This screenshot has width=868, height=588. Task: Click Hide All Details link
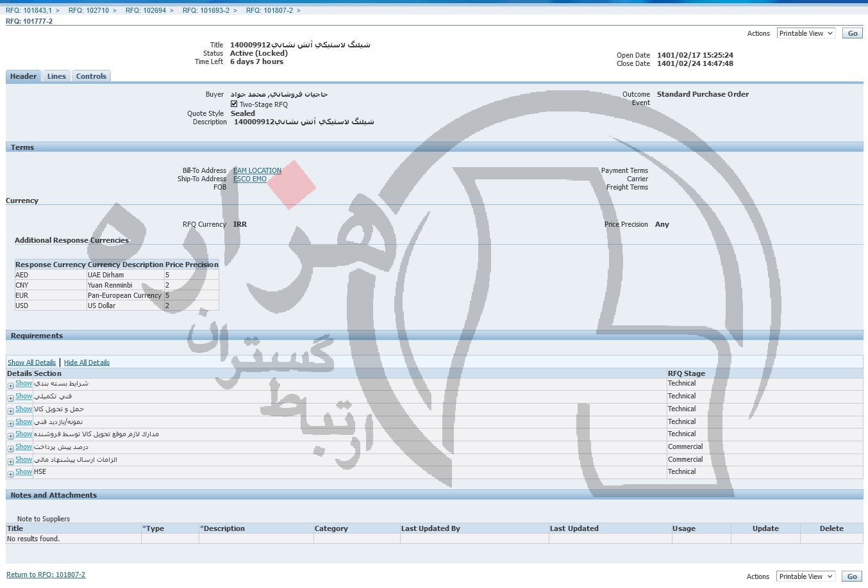pos(87,363)
